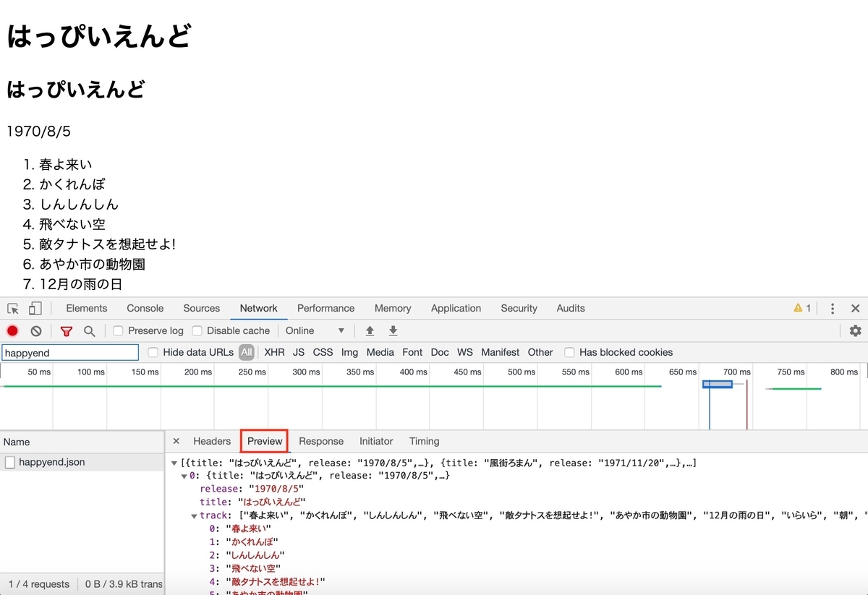Toggle the device toolbar icon

(x=35, y=309)
